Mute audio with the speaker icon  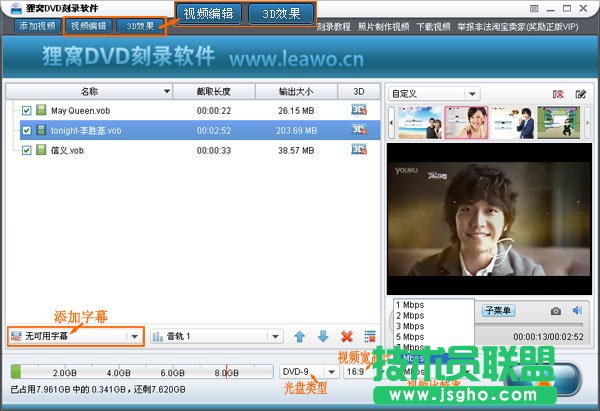[x=577, y=311]
